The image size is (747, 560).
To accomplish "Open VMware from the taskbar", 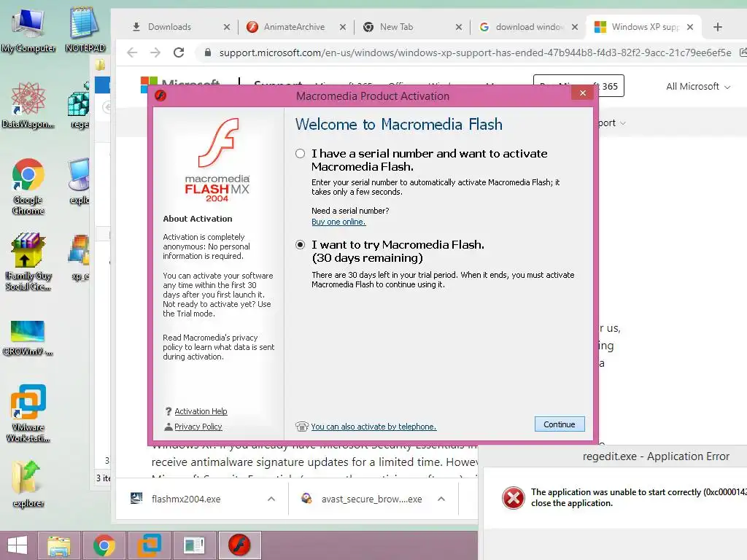I will [149, 545].
